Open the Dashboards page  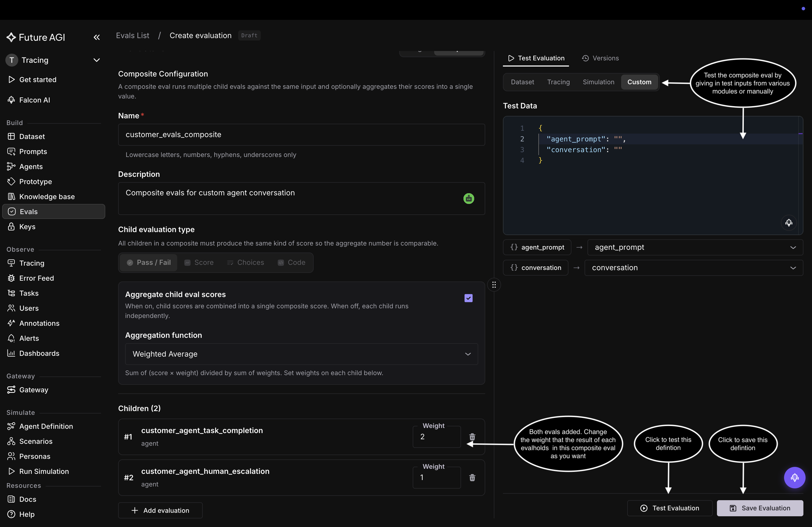coord(39,353)
